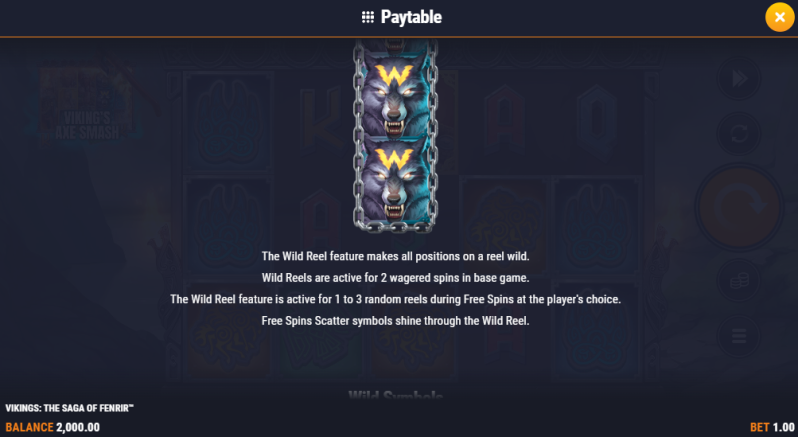Click the Free Spins Scatter symbols sentence
This screenshot has width=798, height=437.
coord(395,321)
